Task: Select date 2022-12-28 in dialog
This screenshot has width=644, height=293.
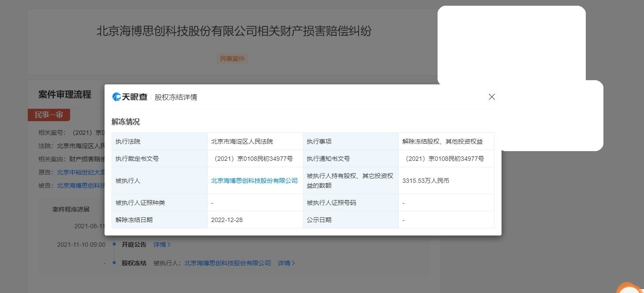Action: pyautogui.click(x=227, y=220)
